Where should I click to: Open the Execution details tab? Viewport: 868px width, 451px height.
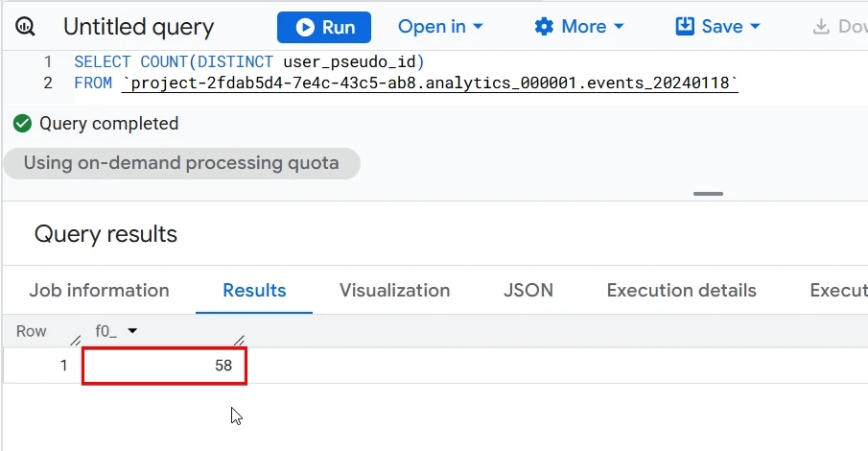pyautogui.click(x=681, y=291)
